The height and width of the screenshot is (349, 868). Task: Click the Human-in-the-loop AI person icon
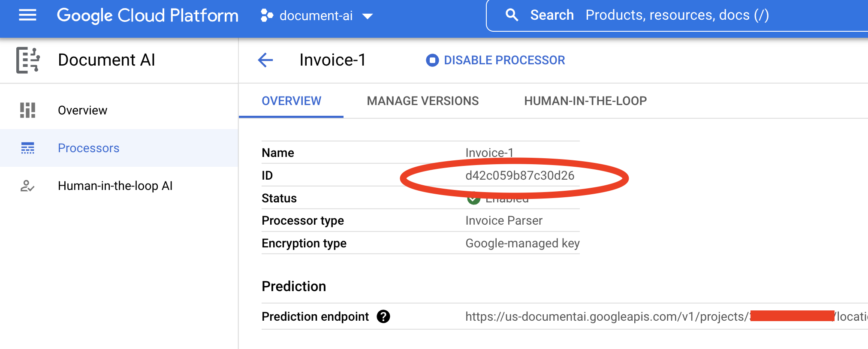(27, 186)
